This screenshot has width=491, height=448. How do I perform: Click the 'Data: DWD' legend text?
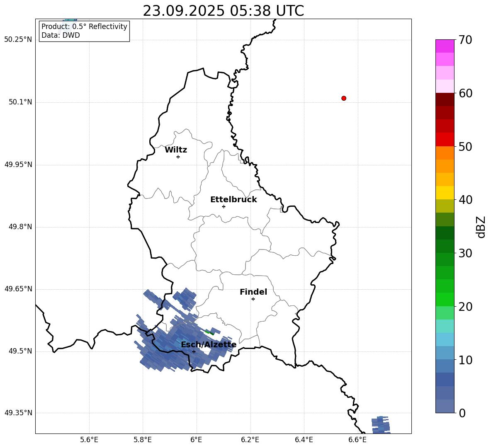pos(61,35)
